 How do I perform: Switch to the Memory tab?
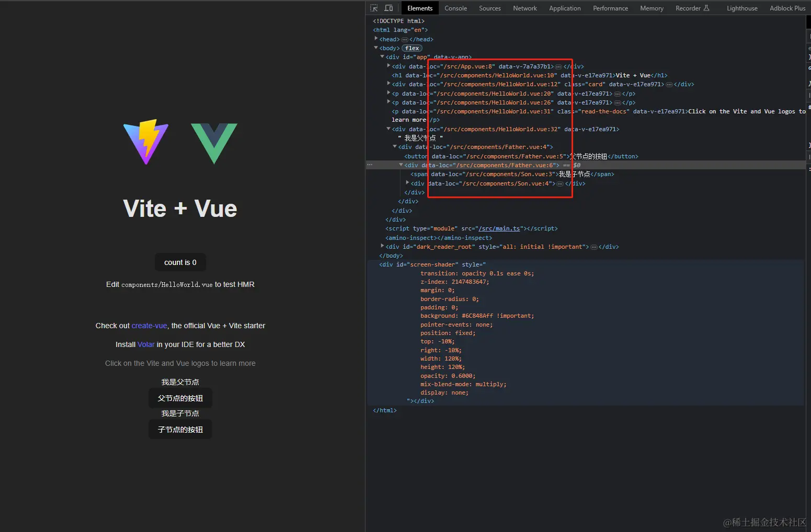652,8
